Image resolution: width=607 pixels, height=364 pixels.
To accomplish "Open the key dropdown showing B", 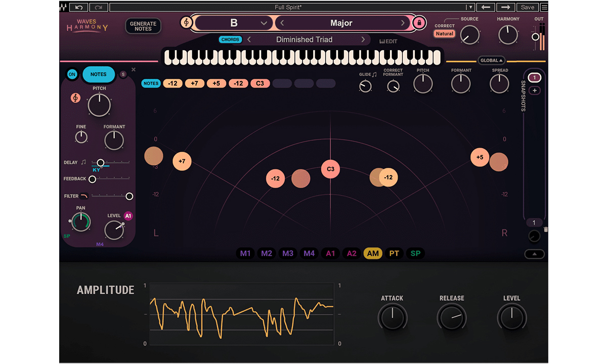I will pyautogui.click(x=234, y=23).
